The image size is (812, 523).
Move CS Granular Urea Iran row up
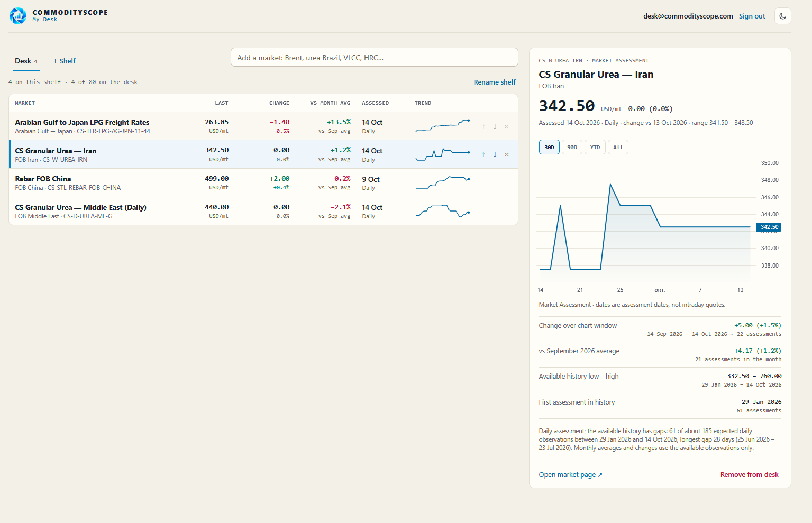pos(483,154)
